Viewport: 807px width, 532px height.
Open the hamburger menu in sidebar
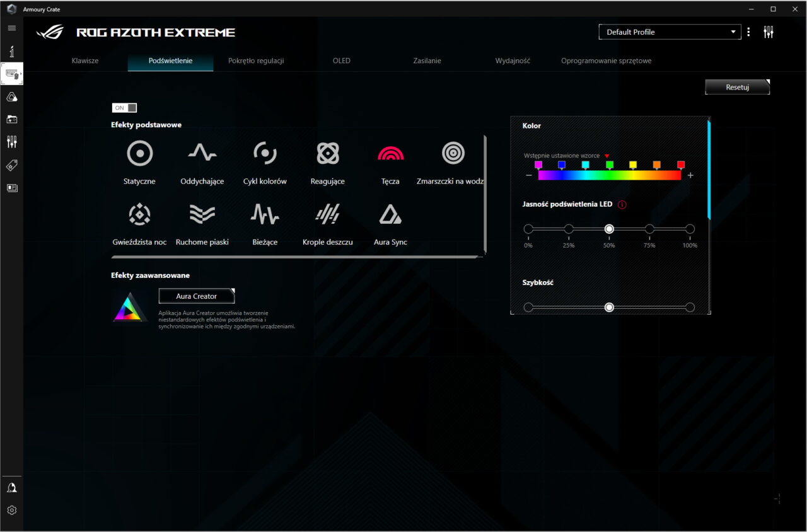coord(11,28)
